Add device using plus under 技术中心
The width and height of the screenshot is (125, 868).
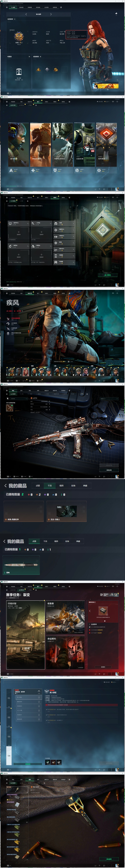(x=19, y=232)
